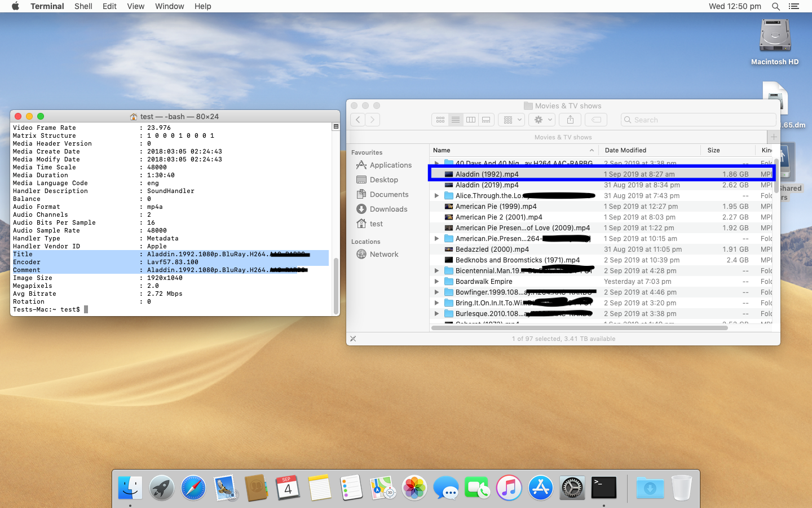The height and width of the screenshot is (508, 812).
Task: Select Network under Locations
Action: [x=377, y=254]
